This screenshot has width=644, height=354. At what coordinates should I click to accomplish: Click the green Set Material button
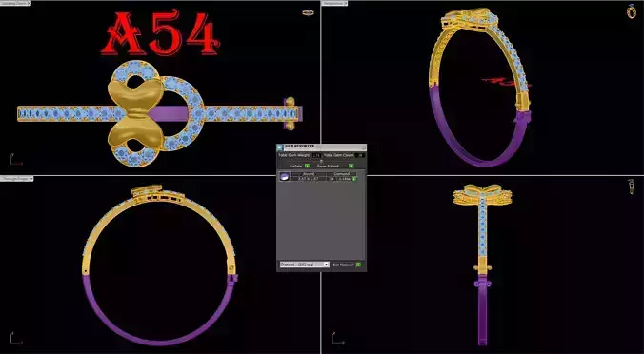pyautogui.click(x=358, y=265)
